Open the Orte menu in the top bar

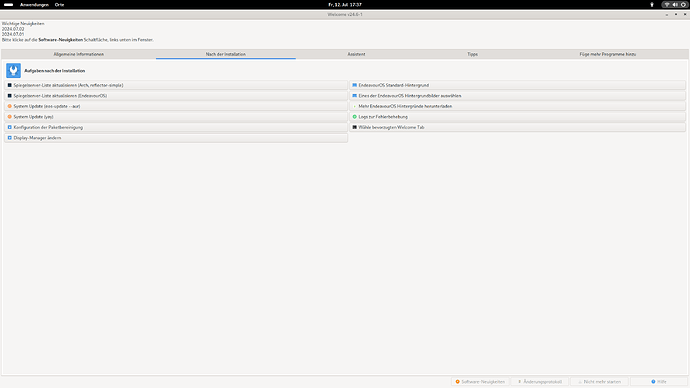tap(59, 4)
